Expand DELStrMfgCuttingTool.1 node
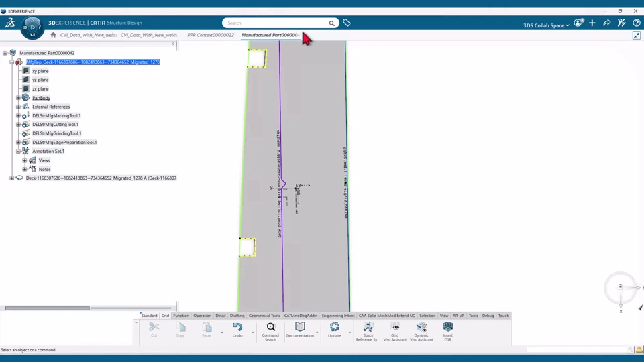Screen dimensions: 644x362 [18, 125]
